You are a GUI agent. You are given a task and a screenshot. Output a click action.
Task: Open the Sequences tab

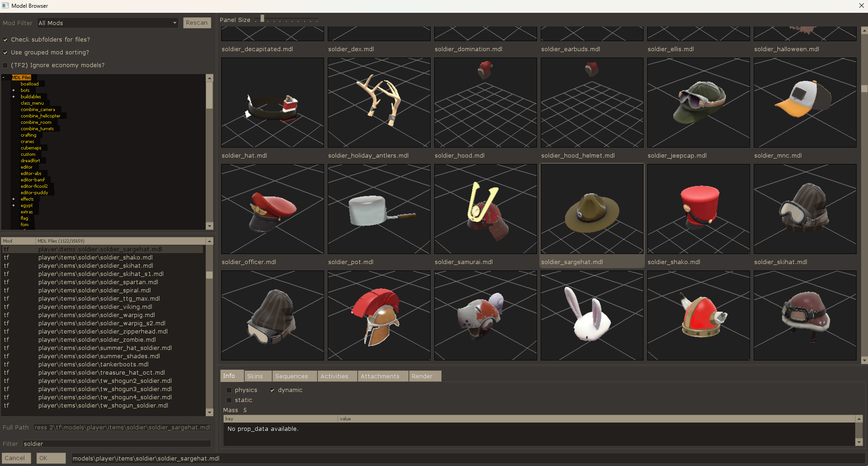[x=294, y=376]
